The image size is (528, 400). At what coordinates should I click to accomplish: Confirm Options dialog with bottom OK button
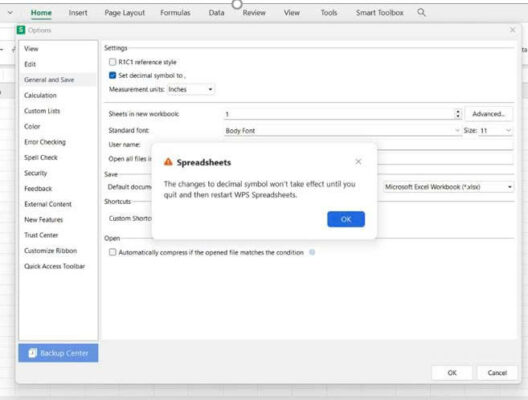pyautogui.click(x=452, y=373)
